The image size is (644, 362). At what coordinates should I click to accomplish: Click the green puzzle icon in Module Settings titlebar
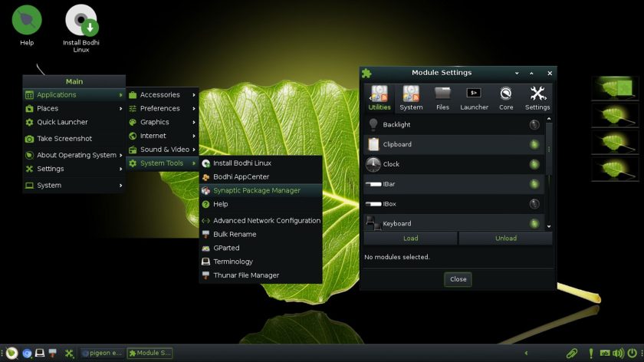366,73
